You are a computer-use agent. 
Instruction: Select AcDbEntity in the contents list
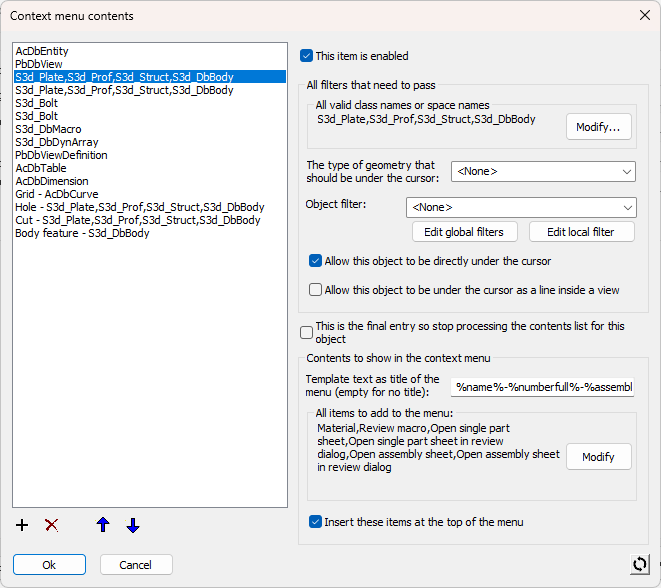click(x=42, y=51)
